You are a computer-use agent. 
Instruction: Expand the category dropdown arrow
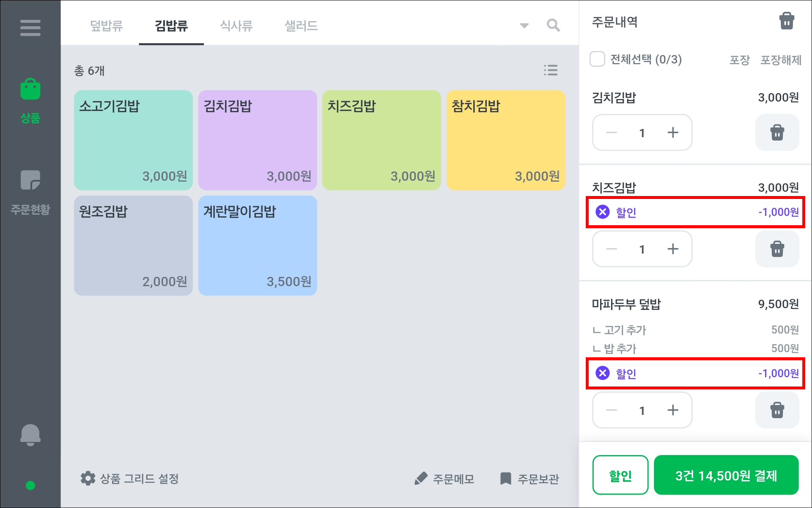point(524,26)
